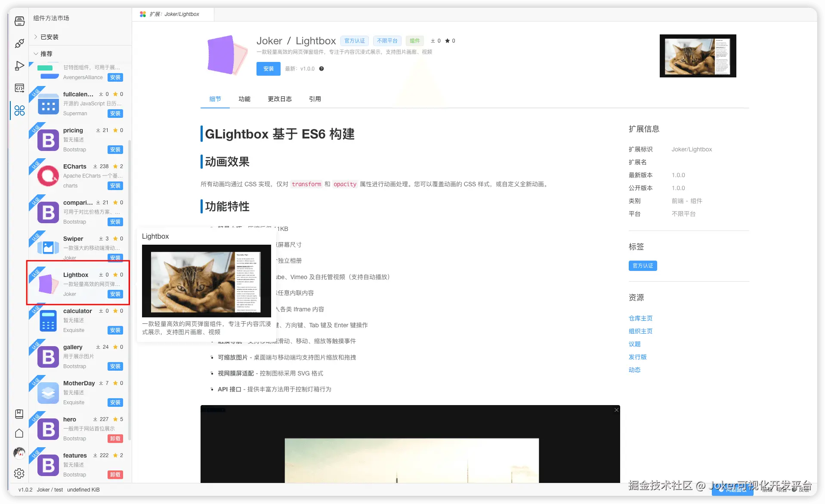Select the run/debug icon in the activity bar
This screenshot has width=825, height=504.
(x=19, y=66)
